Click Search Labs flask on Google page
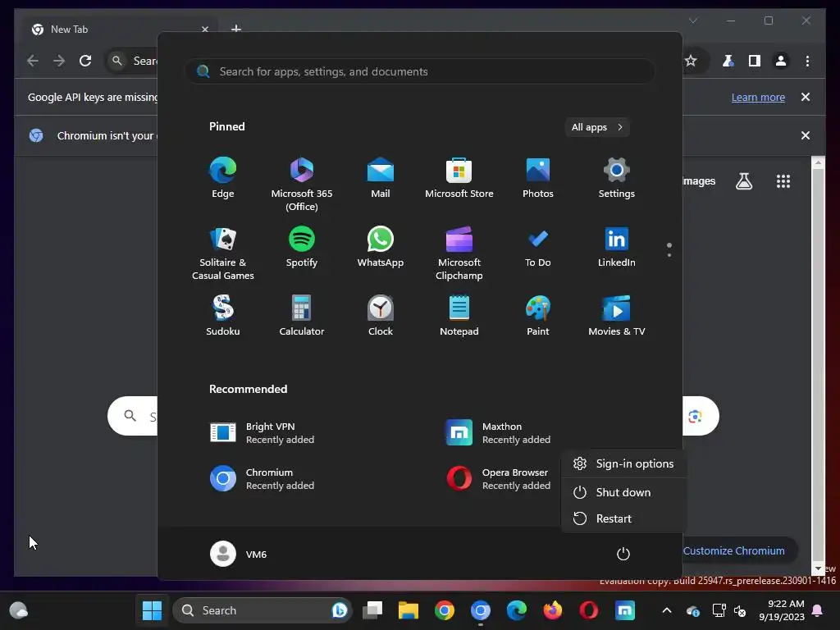Viewport: 840px width, 630px height. (x=743, y=181)
